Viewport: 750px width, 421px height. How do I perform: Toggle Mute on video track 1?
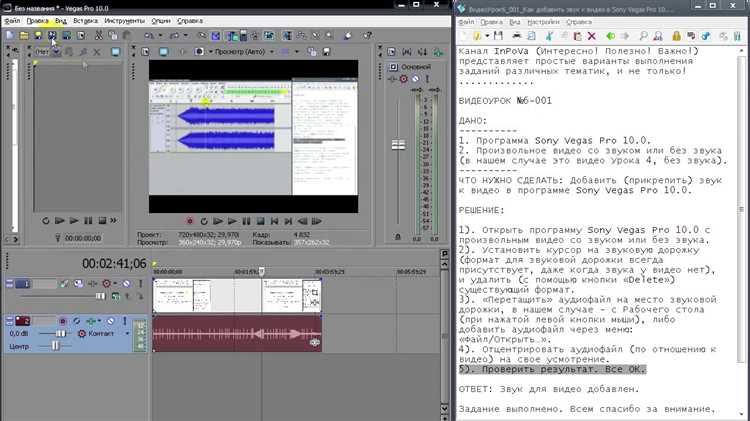point(126,284)
